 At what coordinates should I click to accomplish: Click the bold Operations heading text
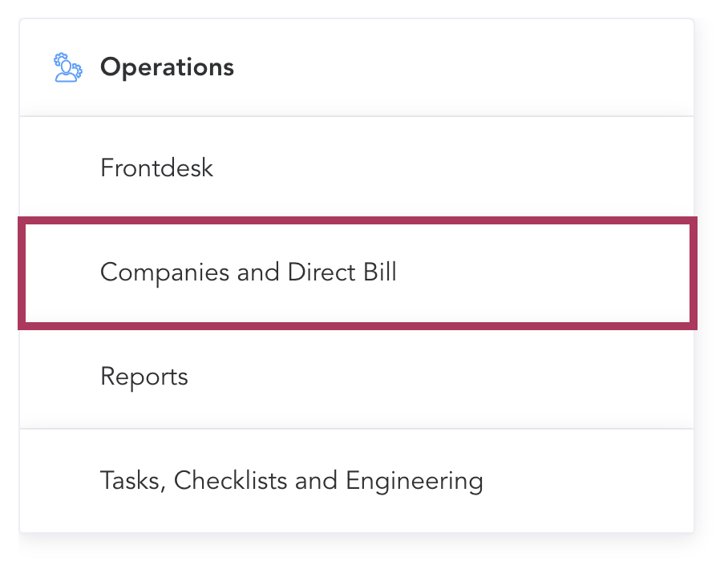tap(167, 67)
